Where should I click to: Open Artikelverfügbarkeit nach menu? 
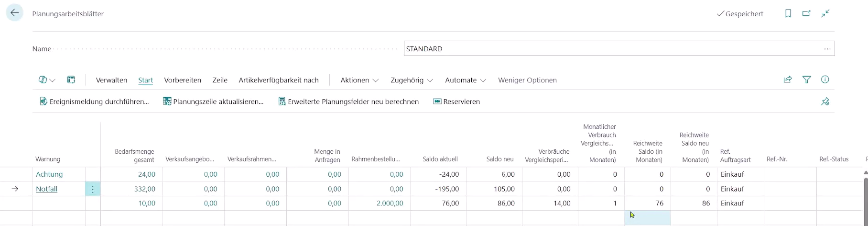[279, 80]
